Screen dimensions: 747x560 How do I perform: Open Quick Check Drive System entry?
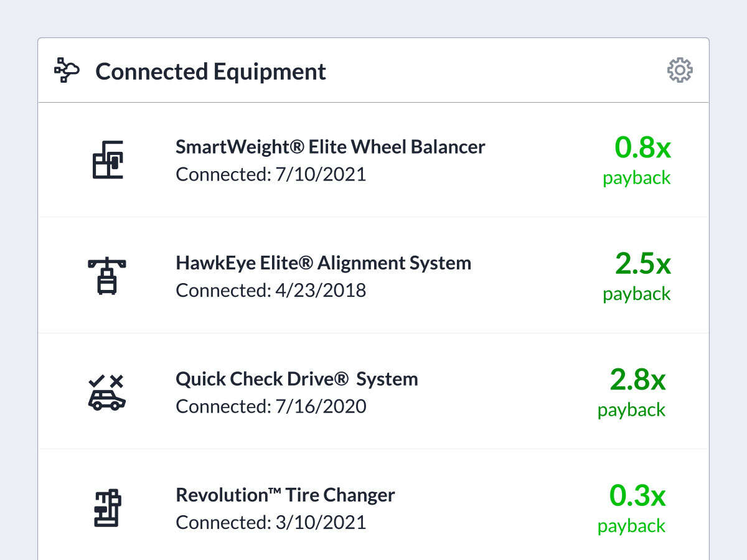296,379
